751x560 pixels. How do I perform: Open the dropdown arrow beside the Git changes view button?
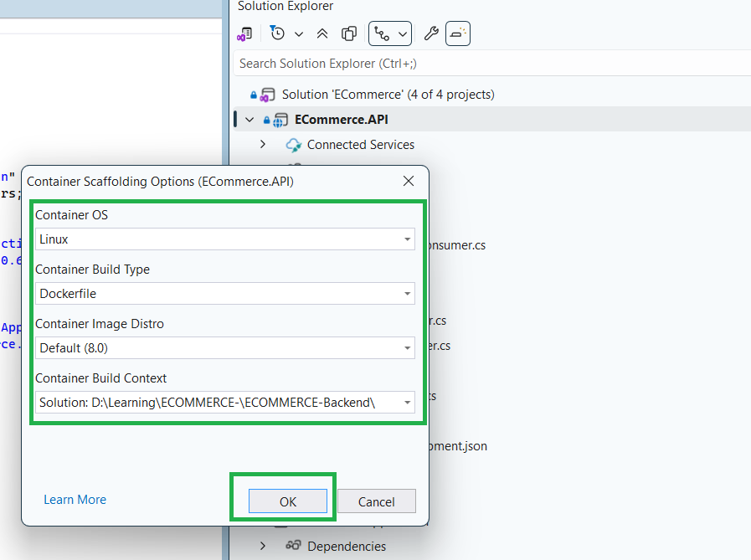pyautogui.click(x=403, y=34)
